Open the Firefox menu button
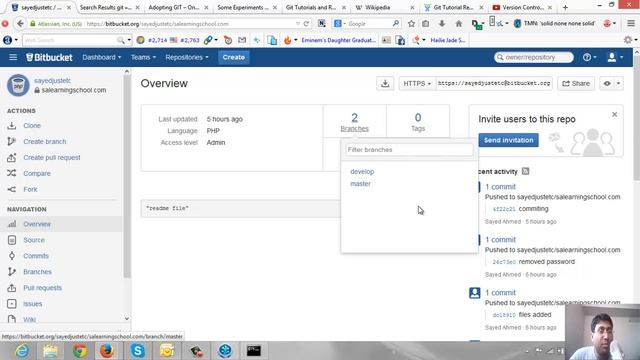Screen dimensions: 640x360 (x=631, y=24)
